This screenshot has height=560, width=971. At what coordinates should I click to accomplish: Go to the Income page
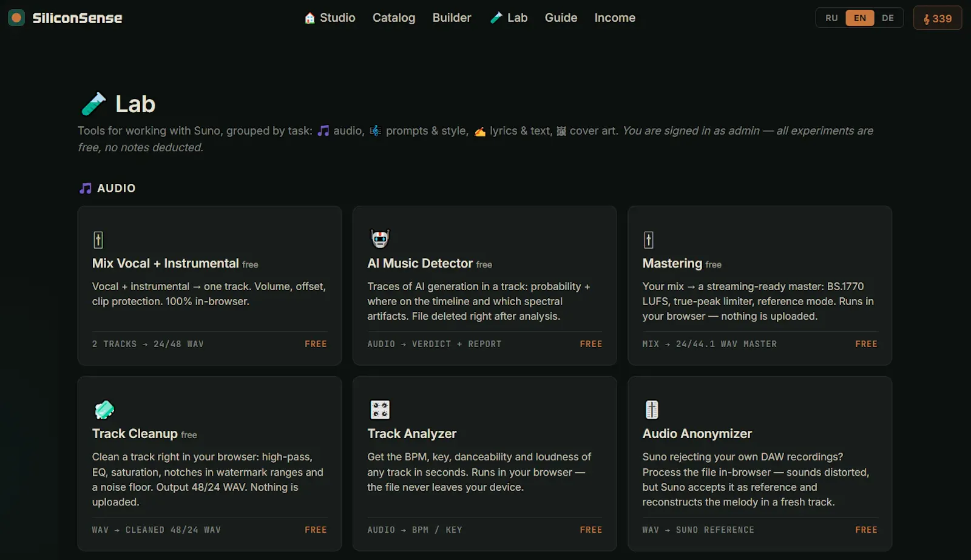(x=615, y=18)
